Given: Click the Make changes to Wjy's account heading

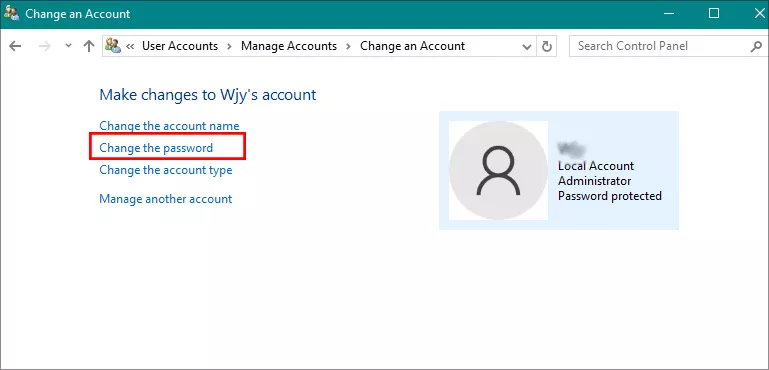Looking at the screenshot, I should (x=208, y=94).
